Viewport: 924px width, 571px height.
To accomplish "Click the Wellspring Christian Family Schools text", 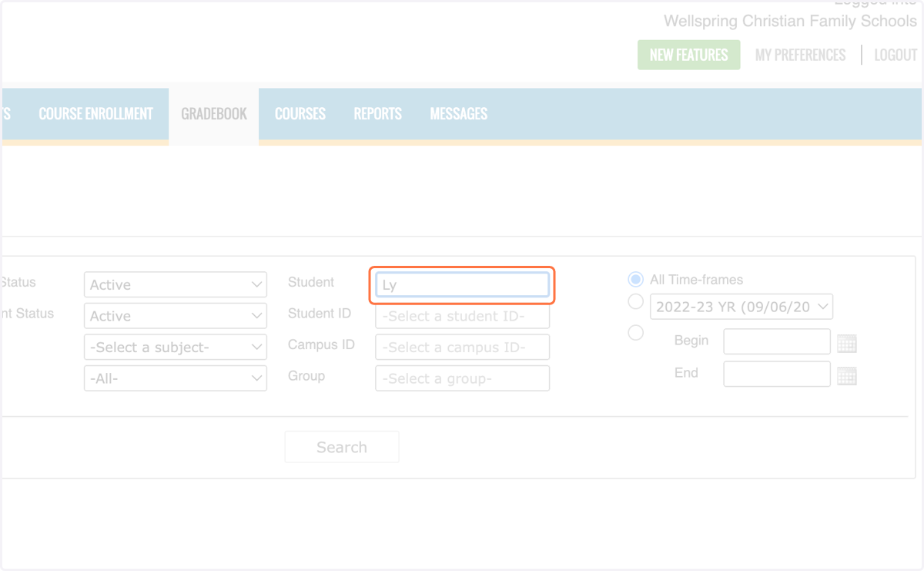I will click(x=791, y=21).
